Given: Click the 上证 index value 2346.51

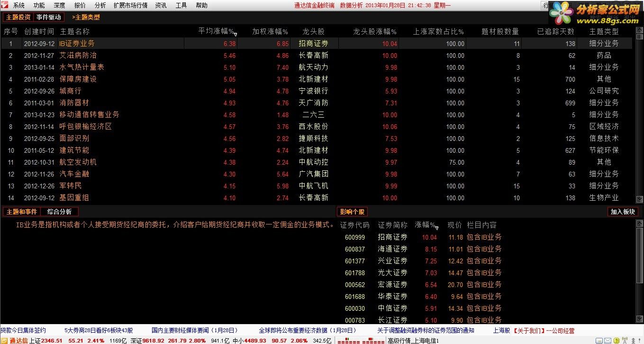Looking at the screenshot, I should (x=52, y=341).
